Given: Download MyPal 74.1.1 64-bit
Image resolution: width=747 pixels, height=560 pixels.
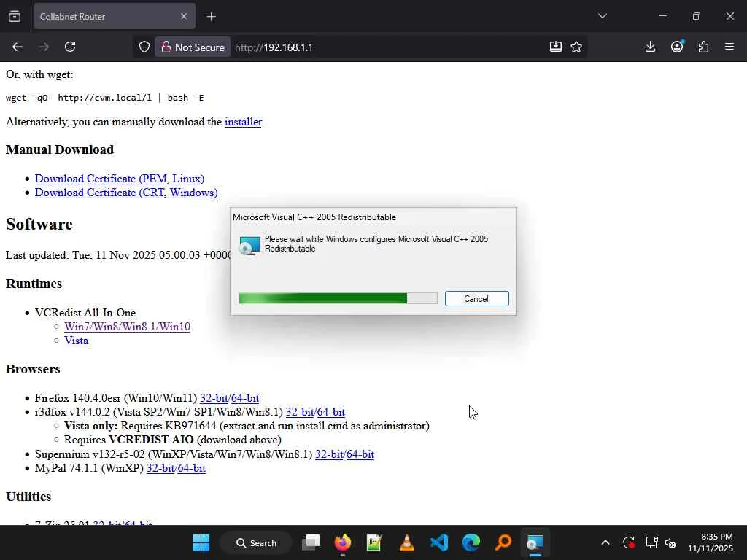Looking at the screenshot, I should click(192, 468).
